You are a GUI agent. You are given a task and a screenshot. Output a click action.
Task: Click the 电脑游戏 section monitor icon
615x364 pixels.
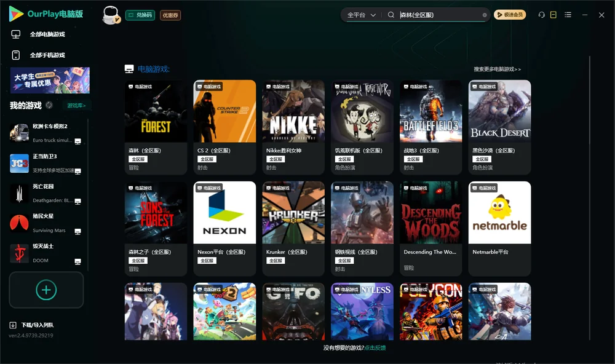point(129,69)
